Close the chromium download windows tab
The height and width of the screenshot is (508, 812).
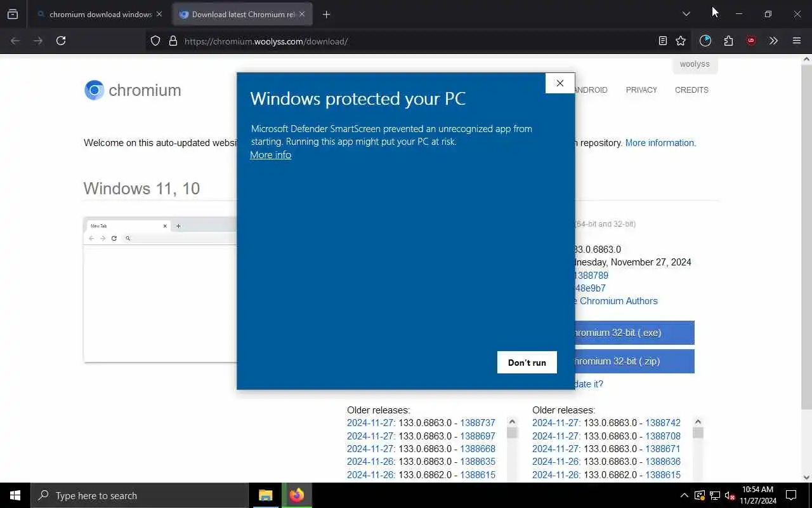point(159,14)
